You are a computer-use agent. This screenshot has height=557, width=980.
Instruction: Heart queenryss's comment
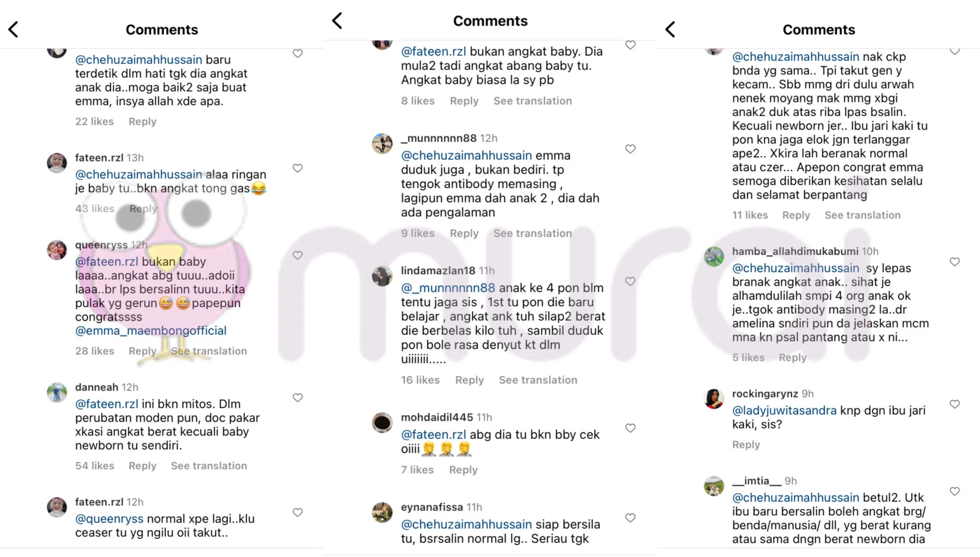(x=298, y=255)
